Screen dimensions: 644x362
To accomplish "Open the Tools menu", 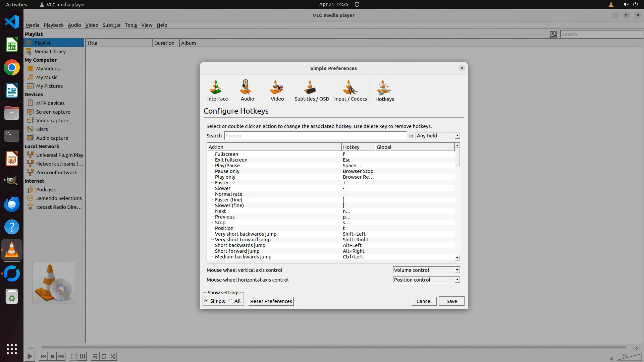I will (x=130, y=25).
